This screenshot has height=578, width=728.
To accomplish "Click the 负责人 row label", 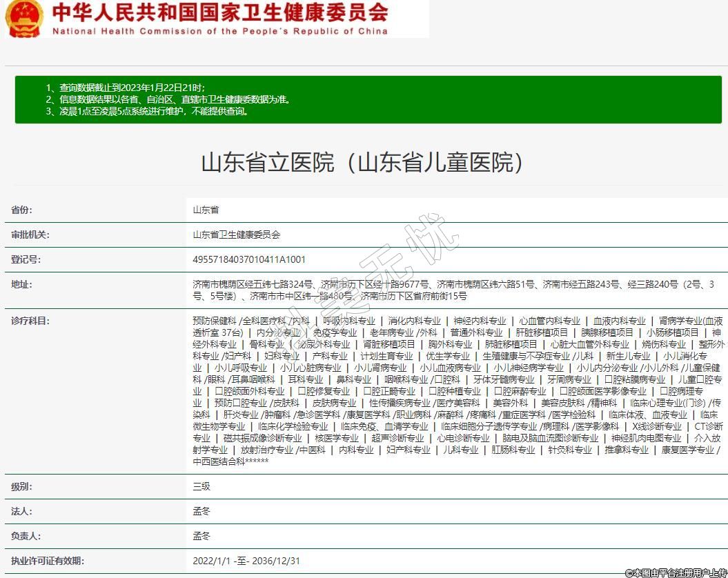I will point(26,536).
